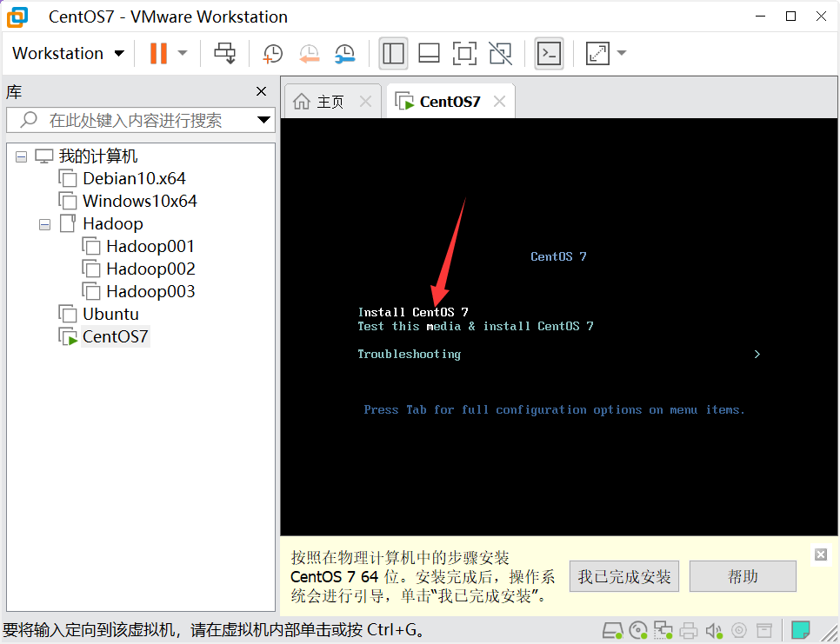Click the stretch guest display icon
This screenshot has height=644, width=840.
click(597, 54)
